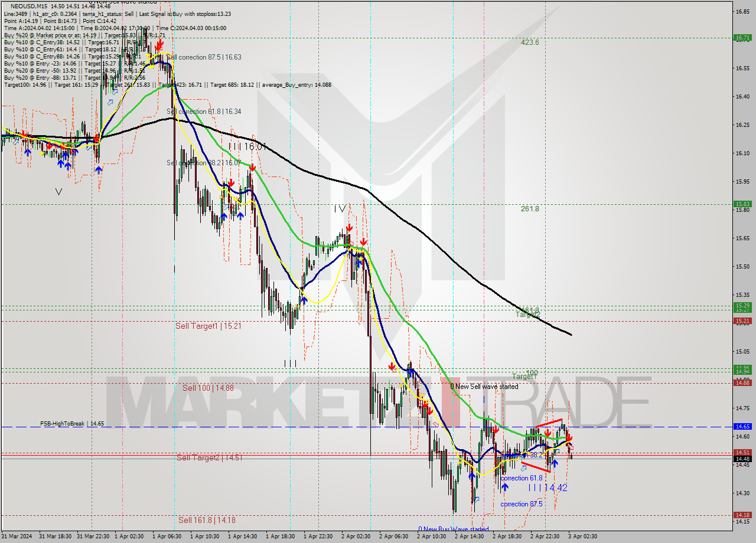Click the '0 New Sell wave started' annotation
This screenshot has height=543, width=756.
tap(484, 387)
